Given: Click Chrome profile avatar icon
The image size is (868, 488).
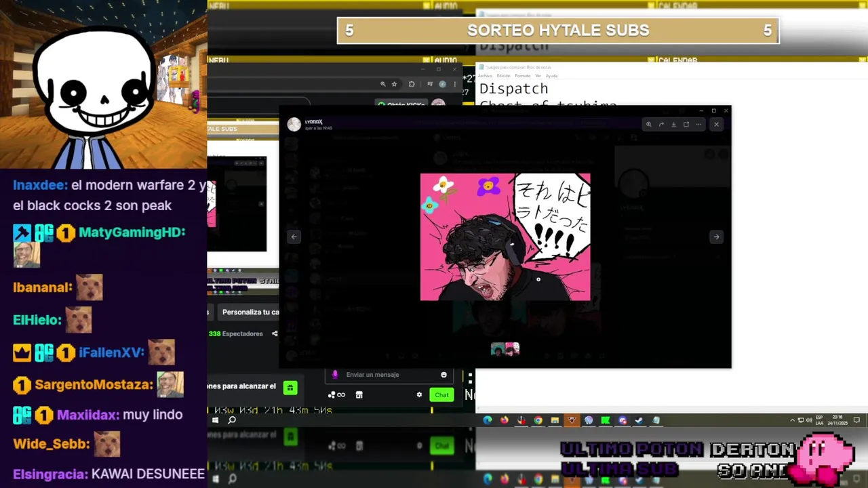Looking at the screenshot, I should pyautogui.click(x=442, y=84).
